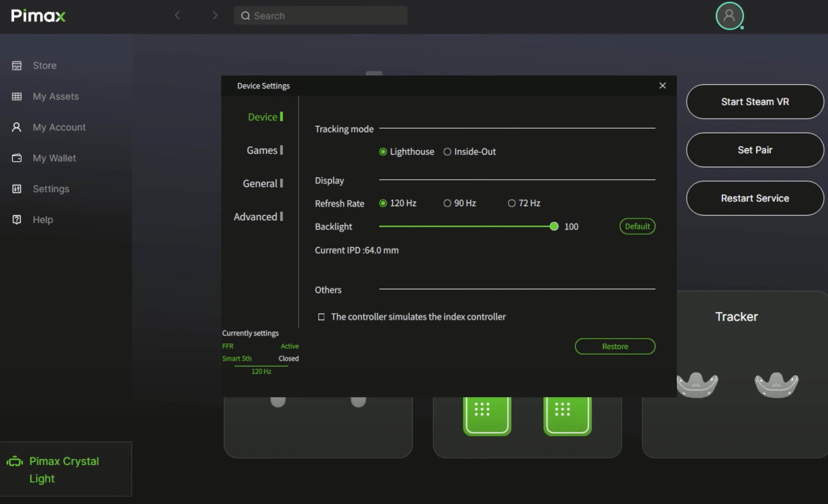Select the Lighthouse tracking mode
Screen dimensions: 828x504
click(x=383, y=151)
